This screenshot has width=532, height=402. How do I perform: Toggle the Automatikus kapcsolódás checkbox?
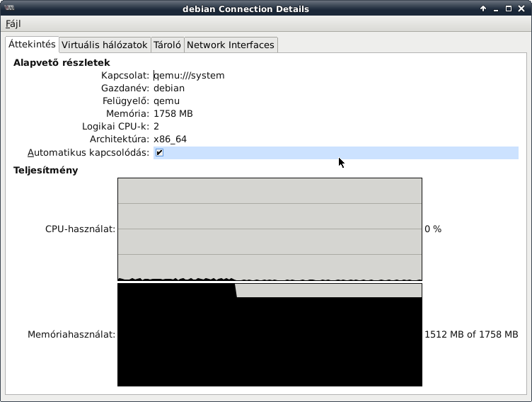[x=159, y=153]
